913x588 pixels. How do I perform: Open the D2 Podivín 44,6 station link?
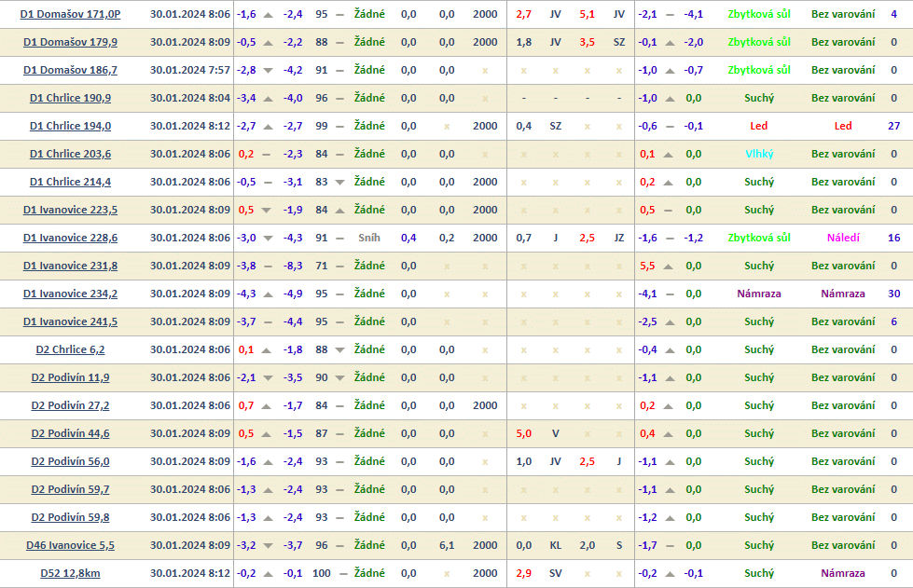70,434
